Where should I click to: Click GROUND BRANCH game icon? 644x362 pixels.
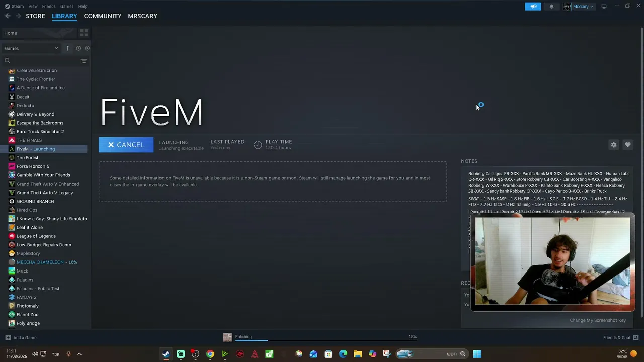pos(12,201)
